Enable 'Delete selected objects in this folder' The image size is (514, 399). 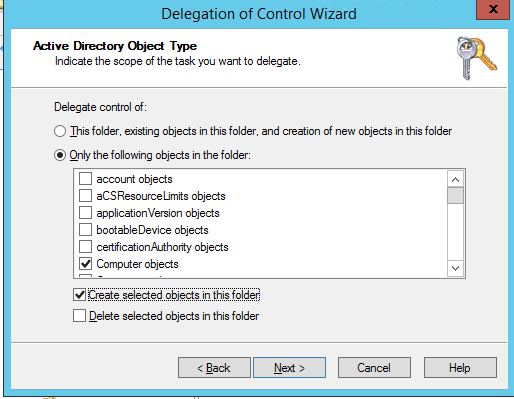click(79, 315)
